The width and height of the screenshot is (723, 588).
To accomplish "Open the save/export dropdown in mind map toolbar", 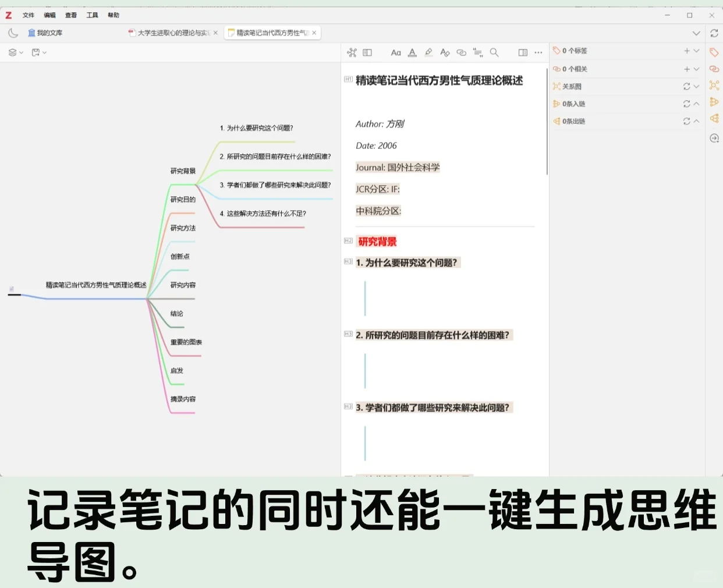I will point(39,52).
